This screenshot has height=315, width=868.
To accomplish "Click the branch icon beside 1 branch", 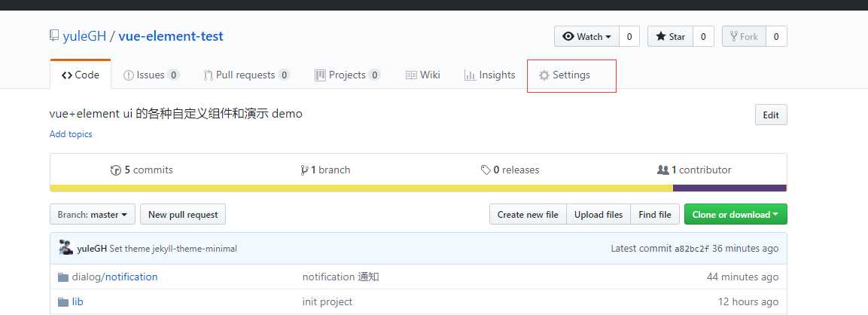I will [x=304, y=170].
